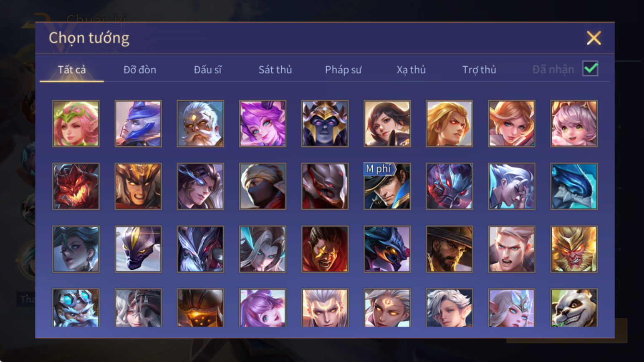Switch to the 'Pháp sư' tab
644x362 pixels.
tap(343, 70)
